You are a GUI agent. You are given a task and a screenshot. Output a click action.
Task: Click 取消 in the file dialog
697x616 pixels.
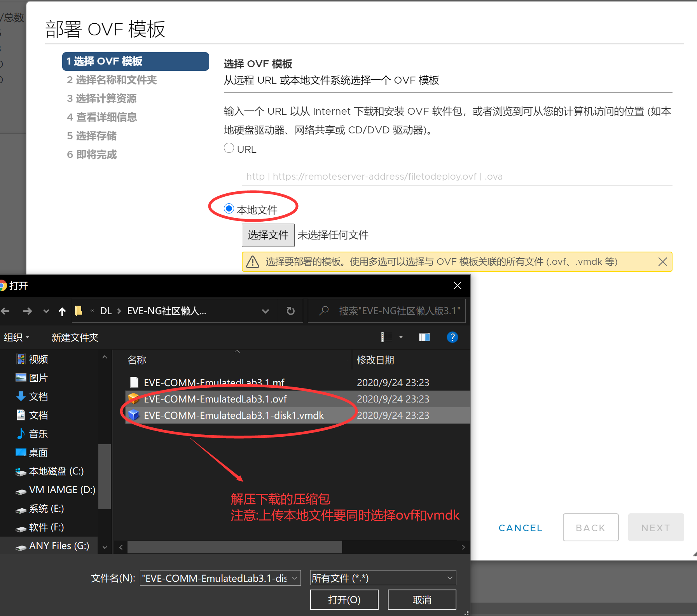422,600
